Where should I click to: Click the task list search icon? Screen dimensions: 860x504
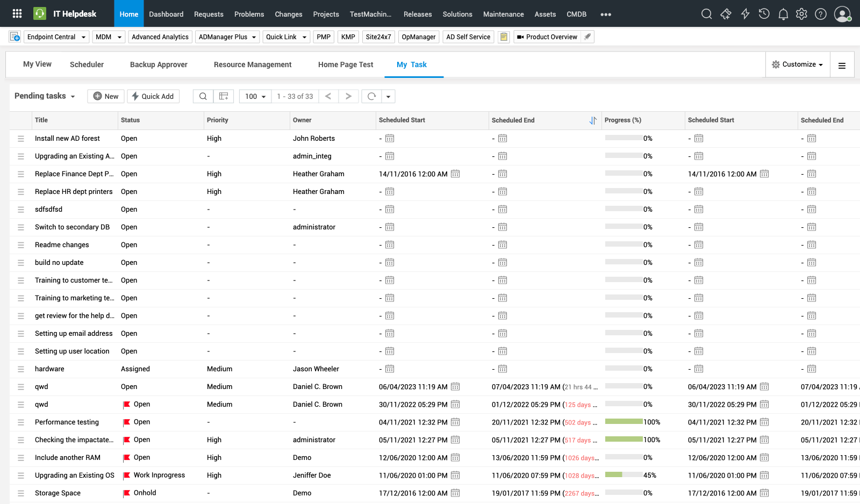pos(203,96)
